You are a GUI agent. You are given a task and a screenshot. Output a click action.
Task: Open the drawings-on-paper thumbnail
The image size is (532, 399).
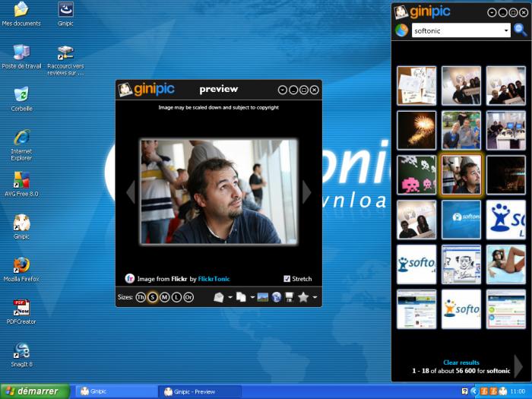coord(416,86)
